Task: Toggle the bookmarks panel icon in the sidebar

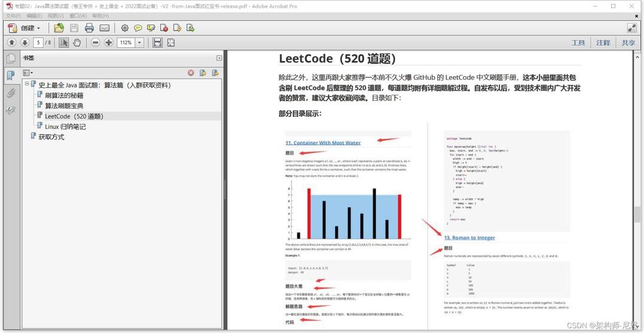Action: tap(11, 75)
